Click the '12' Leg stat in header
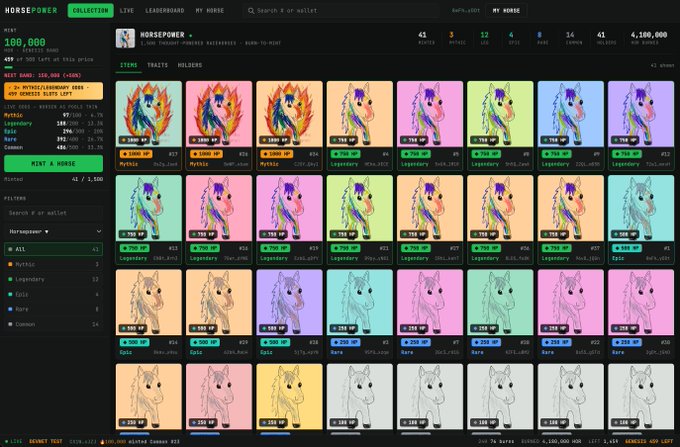 click(x=484, y=37)
